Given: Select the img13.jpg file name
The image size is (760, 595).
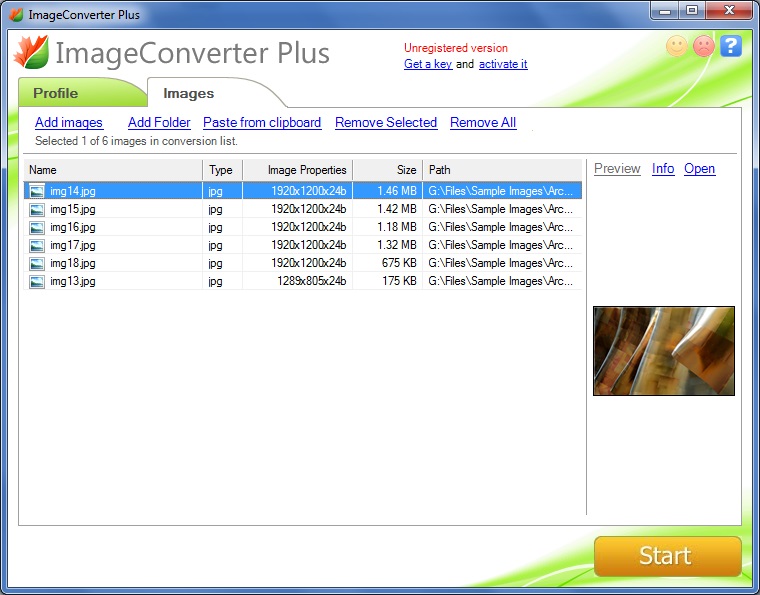Looking at the screenshot, I should click(73, 281).
